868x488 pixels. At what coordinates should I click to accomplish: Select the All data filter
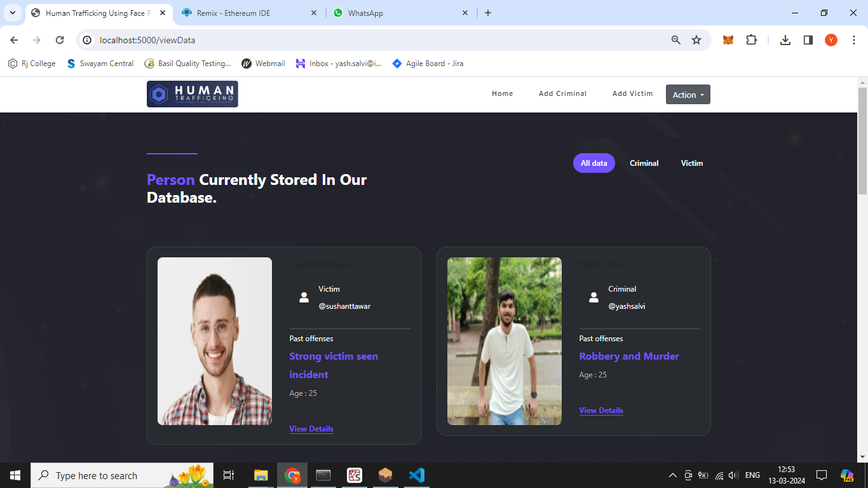coord(594,163)
